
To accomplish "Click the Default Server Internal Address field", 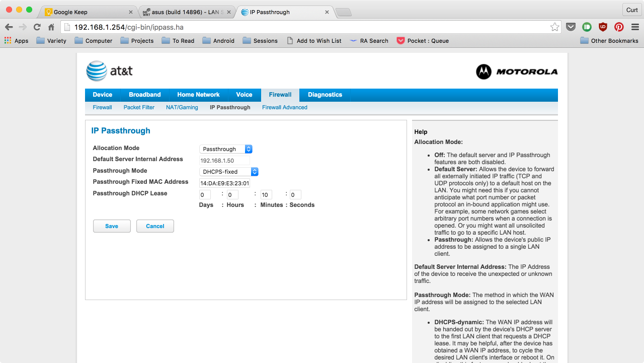I will tap(224, 161).
